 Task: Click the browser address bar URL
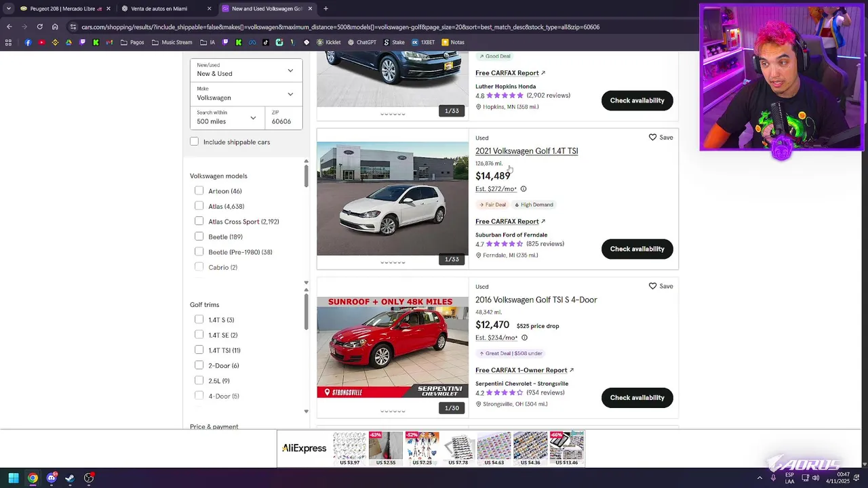pos(340,27)
